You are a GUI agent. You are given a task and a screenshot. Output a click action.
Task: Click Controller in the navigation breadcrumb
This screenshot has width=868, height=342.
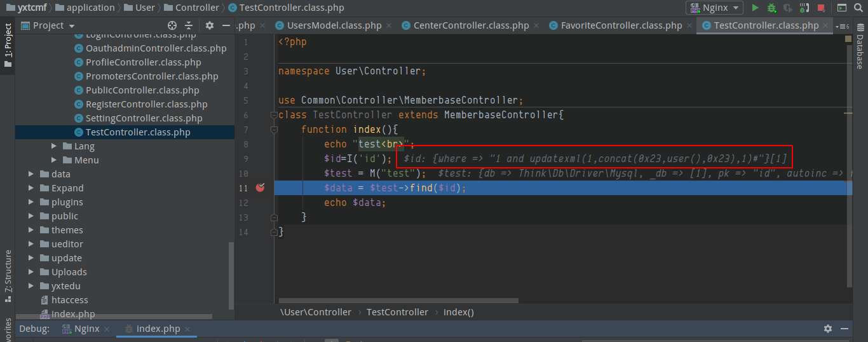pyautogui.click(x=191, y=8)
